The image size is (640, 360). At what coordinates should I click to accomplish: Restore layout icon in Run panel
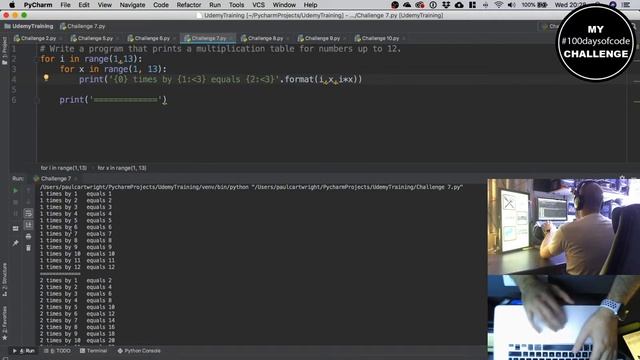16,229
